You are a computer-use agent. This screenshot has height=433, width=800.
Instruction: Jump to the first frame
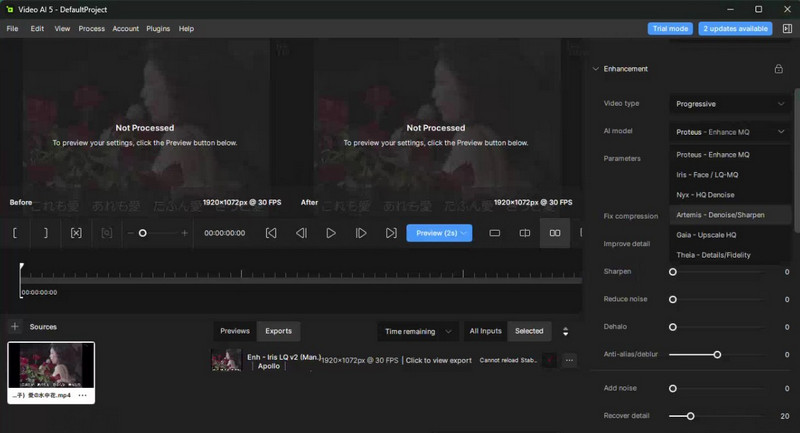tap(271, 233)
